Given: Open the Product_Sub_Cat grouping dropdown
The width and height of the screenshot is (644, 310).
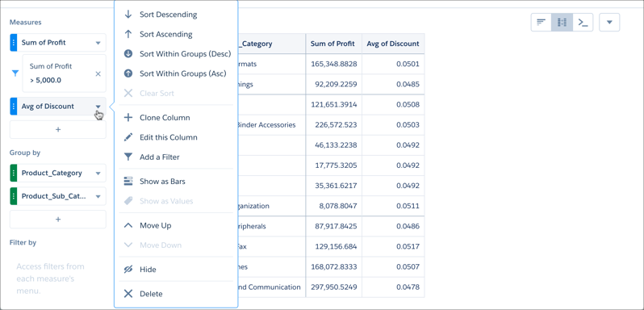Looking at the screenshot, I should pyautogui.click(x=98, y=196).
